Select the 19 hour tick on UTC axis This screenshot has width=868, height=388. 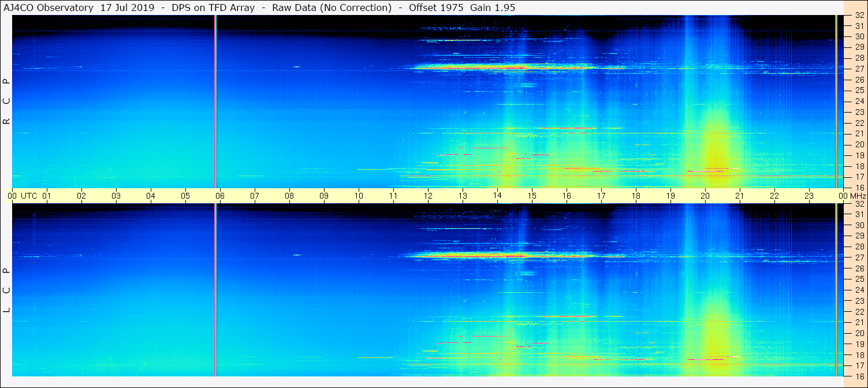coord(670,196)
